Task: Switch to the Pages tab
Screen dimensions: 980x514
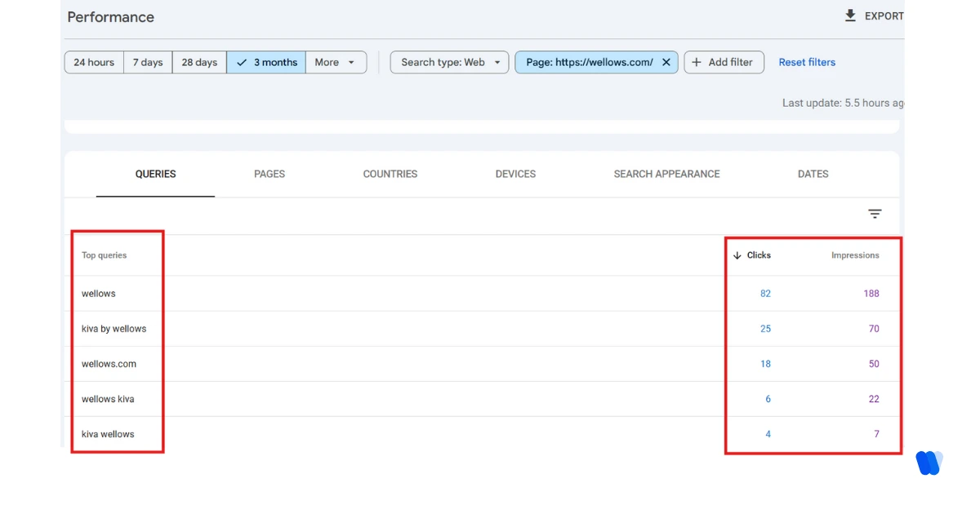Action: point(269,174)
